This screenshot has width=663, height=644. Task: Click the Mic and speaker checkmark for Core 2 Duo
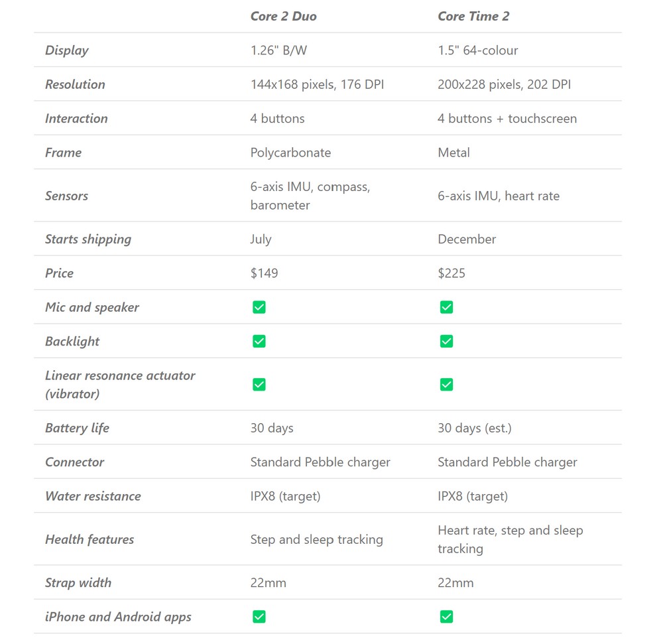(x=259, y=307)
